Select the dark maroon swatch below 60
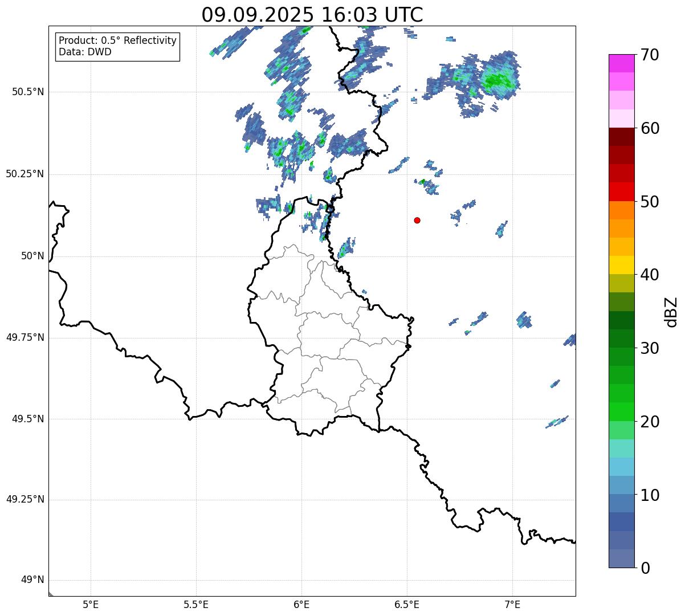685x616 pixels. 621,137
